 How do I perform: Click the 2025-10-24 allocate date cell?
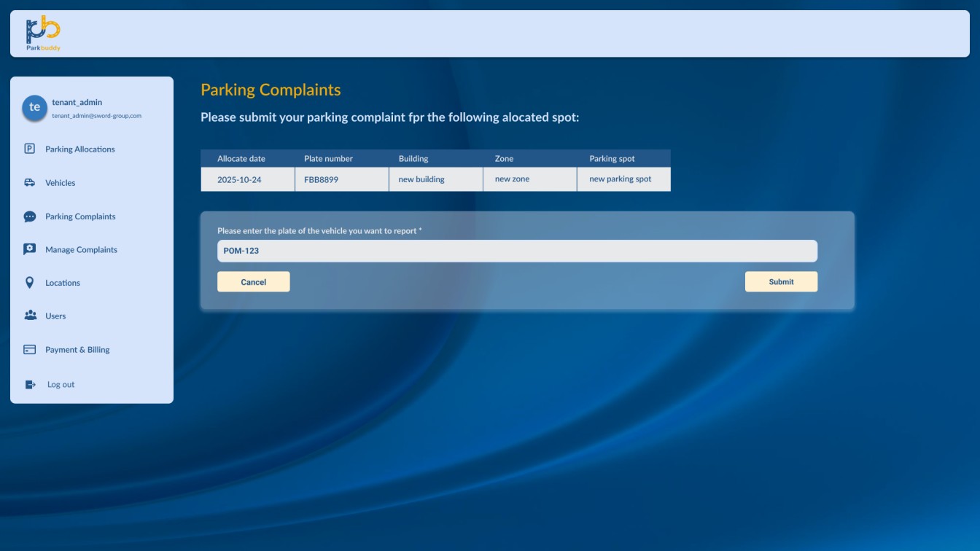tap(241, 179)
